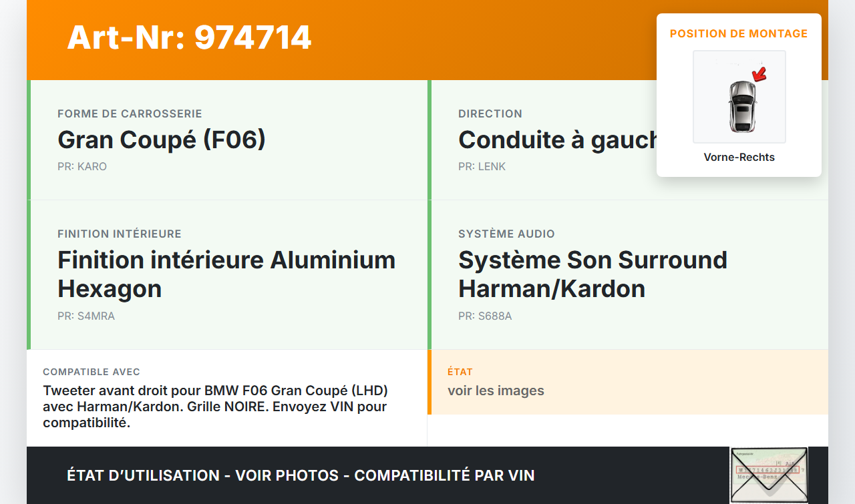Click the 'PR: S4MRA' code
The height and width of the screenshot is (504, 855).
(86, 316)
